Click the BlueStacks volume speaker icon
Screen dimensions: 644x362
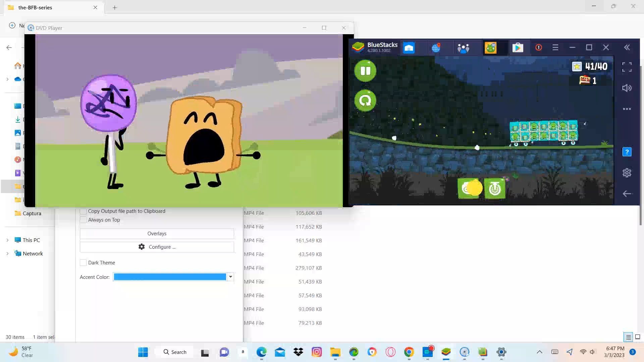coord(627,88)
